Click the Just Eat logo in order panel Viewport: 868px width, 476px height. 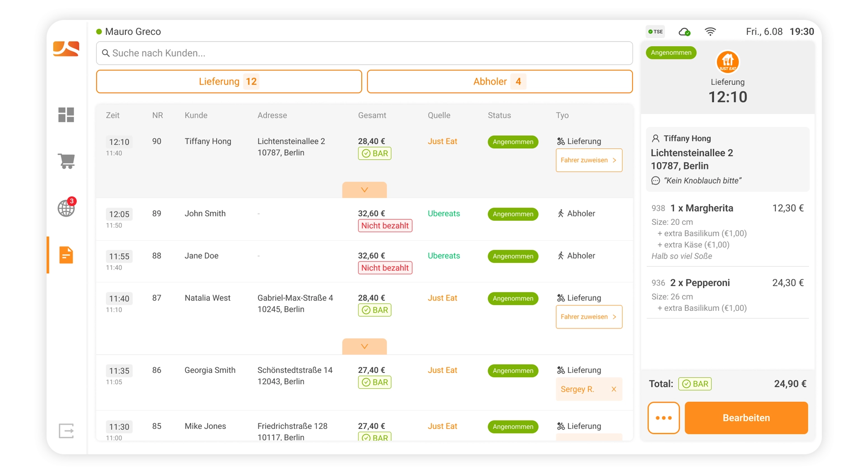[727, 62]
